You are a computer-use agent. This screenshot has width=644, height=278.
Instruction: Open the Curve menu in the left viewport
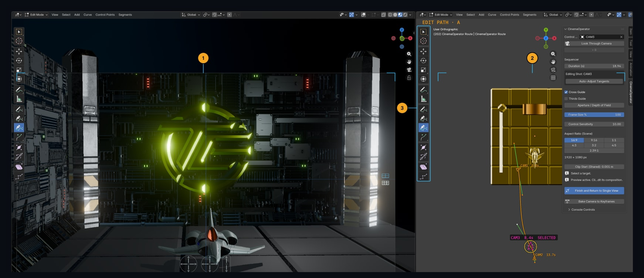click(x=88, y=15)
